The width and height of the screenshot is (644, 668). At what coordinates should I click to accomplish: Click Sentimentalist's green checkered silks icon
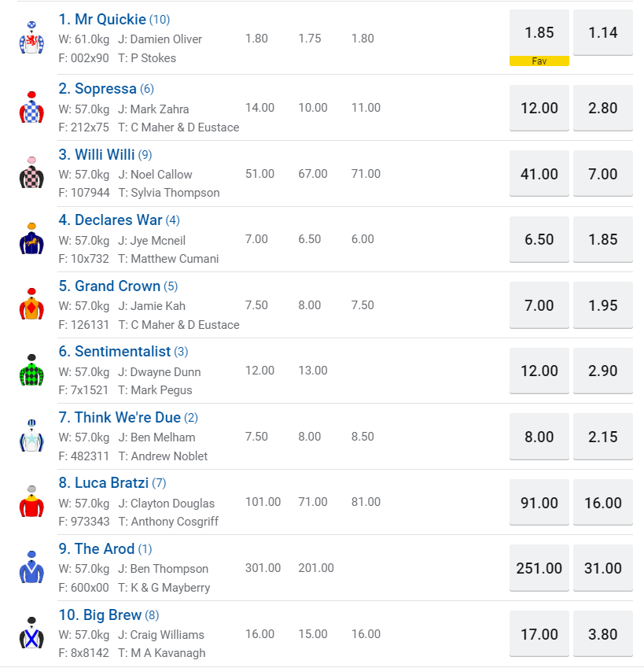tap(31, 371)
